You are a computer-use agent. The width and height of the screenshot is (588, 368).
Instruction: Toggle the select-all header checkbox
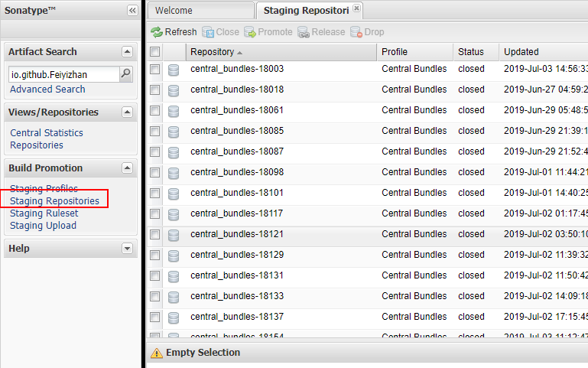click(x=155, y=52)
